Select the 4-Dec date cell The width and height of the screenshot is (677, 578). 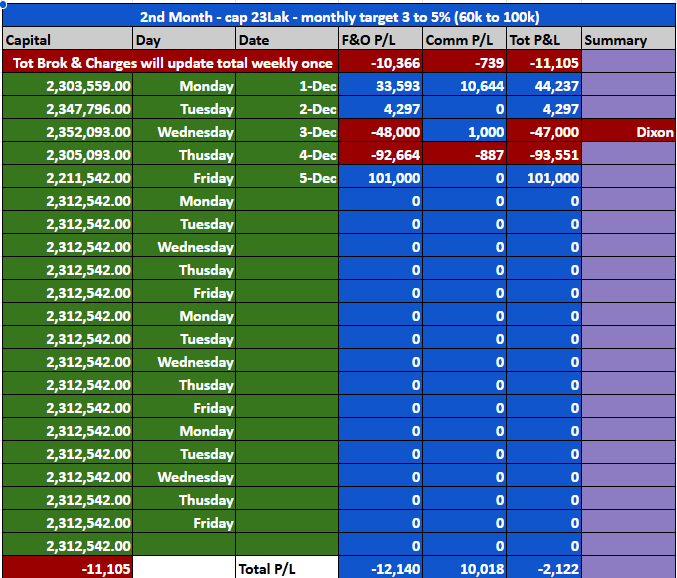(x=287, y=155)
